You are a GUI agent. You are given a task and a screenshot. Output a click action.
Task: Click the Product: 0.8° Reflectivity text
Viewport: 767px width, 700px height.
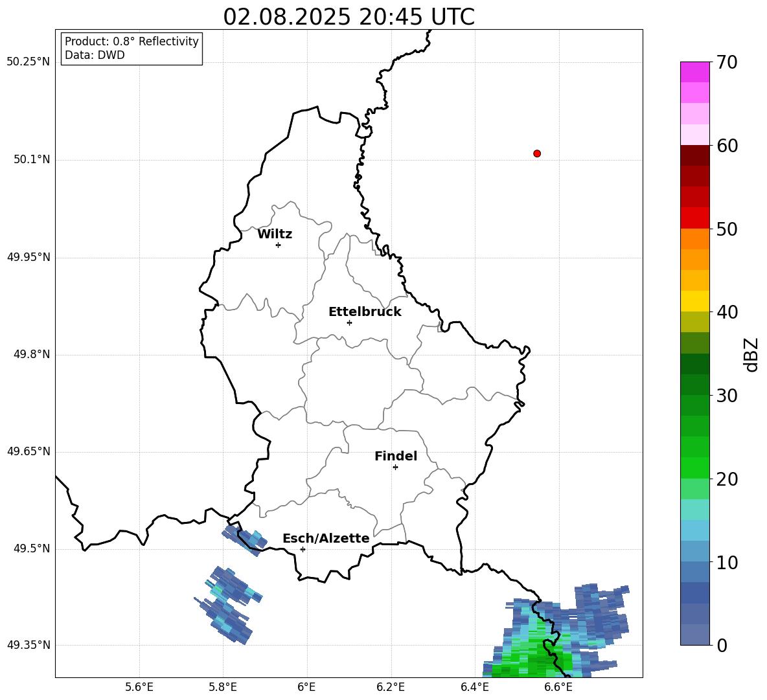click(132, 41)
